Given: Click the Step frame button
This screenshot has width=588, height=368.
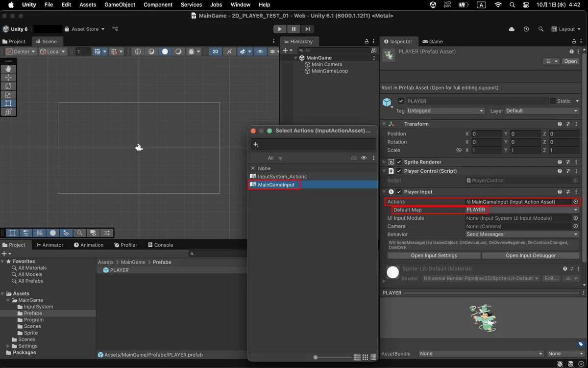Looking at the screenshot, I should point(307,29).
